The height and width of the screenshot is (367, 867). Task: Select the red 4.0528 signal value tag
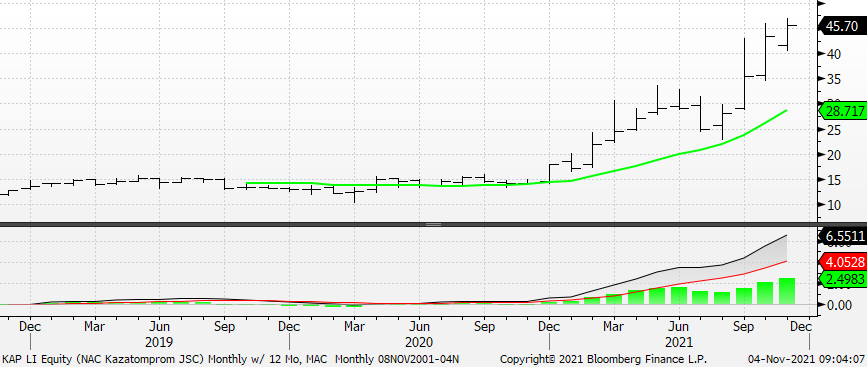coord(843,261)
